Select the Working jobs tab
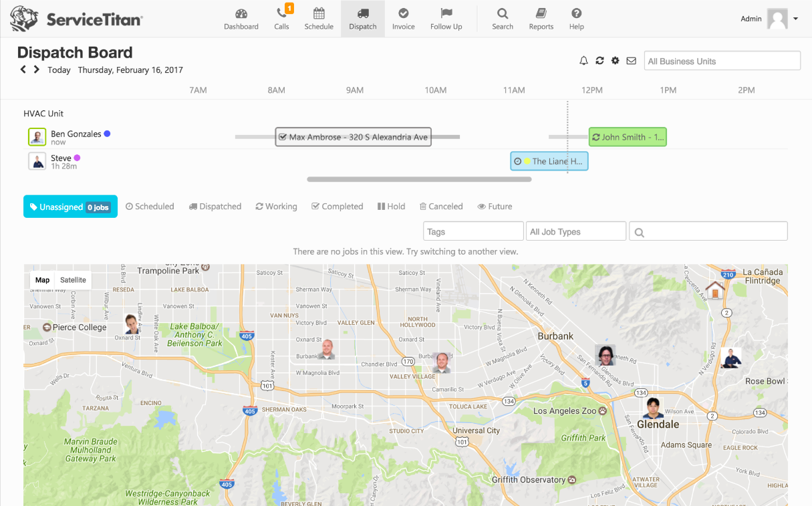The width and height of the screenshot is (812, 506). pyautogui.click(x=276, y=207)
